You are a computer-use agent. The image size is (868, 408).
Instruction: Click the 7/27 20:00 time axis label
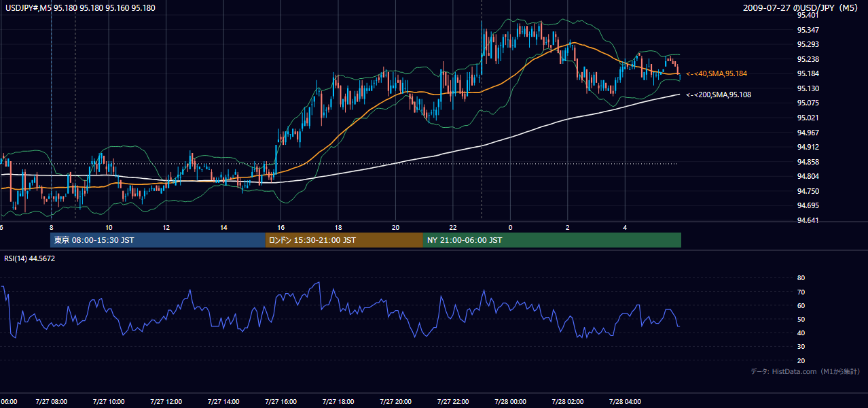(x=395, y=402)
